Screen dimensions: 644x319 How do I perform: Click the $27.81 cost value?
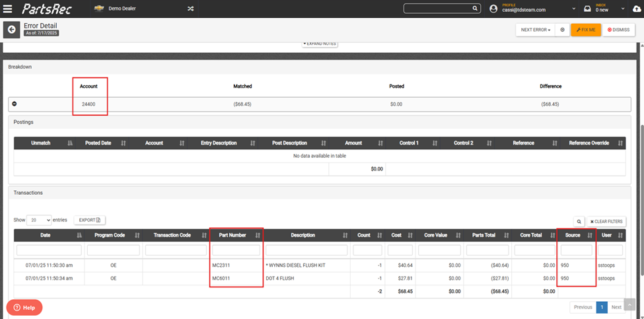click(405, 278)
